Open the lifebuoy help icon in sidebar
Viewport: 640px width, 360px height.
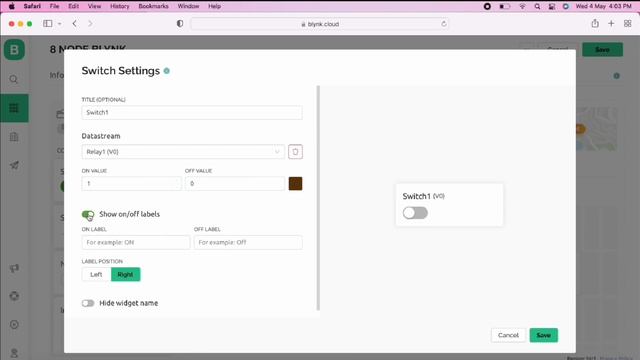pyautogui.click(x=14, y=296)
